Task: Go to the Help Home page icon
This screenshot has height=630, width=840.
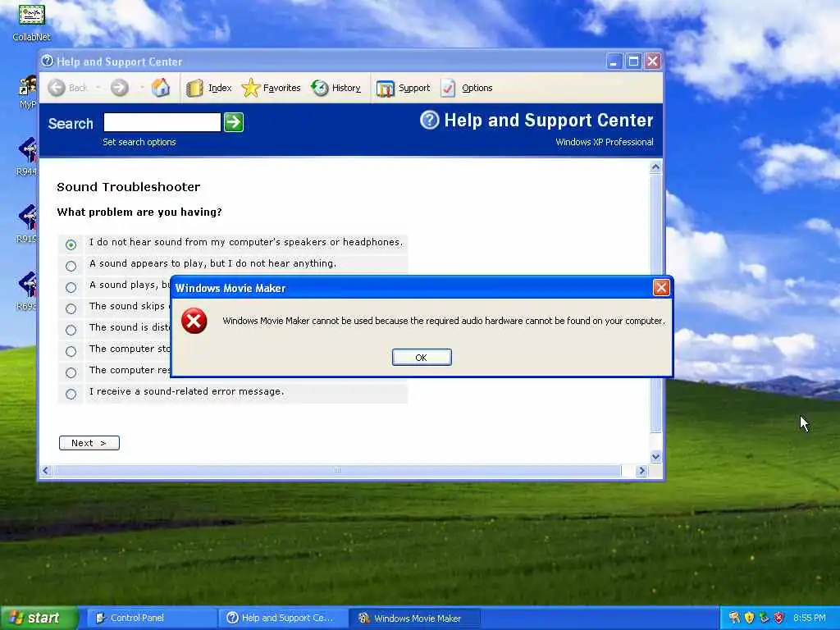Action: (x=160, y=87)
